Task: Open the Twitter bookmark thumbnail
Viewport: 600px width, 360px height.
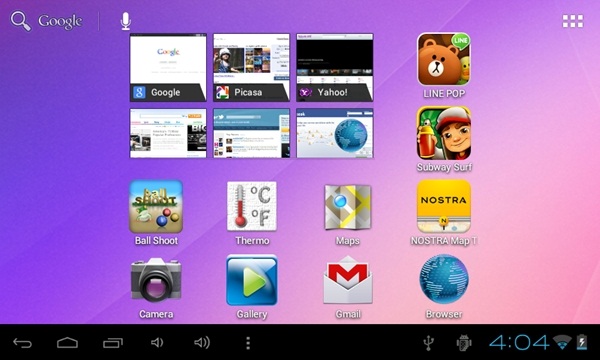Action: [x=251, y=133]
